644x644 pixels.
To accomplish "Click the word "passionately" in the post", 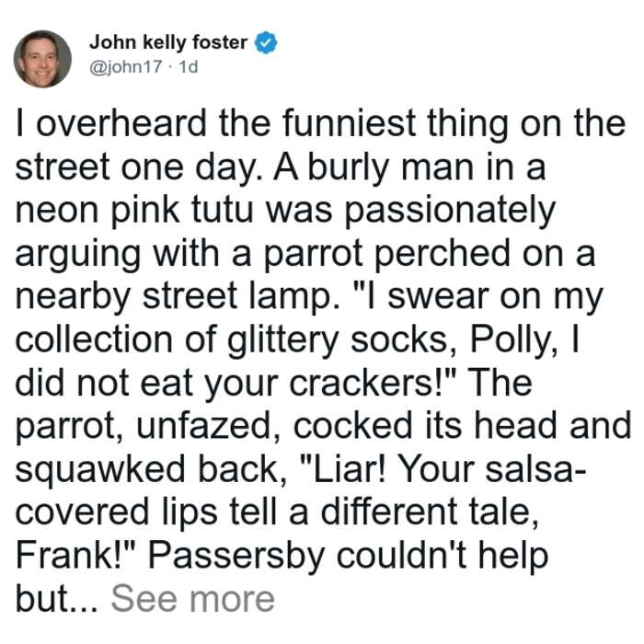I will click(451, 211).
